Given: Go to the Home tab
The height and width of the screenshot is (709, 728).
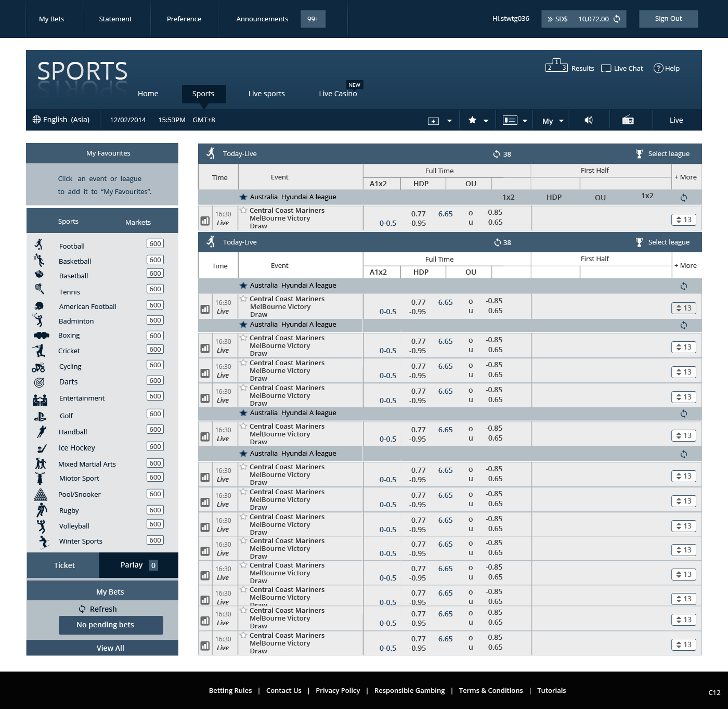Looking at the screenshot, I should (x=148, y=94).
